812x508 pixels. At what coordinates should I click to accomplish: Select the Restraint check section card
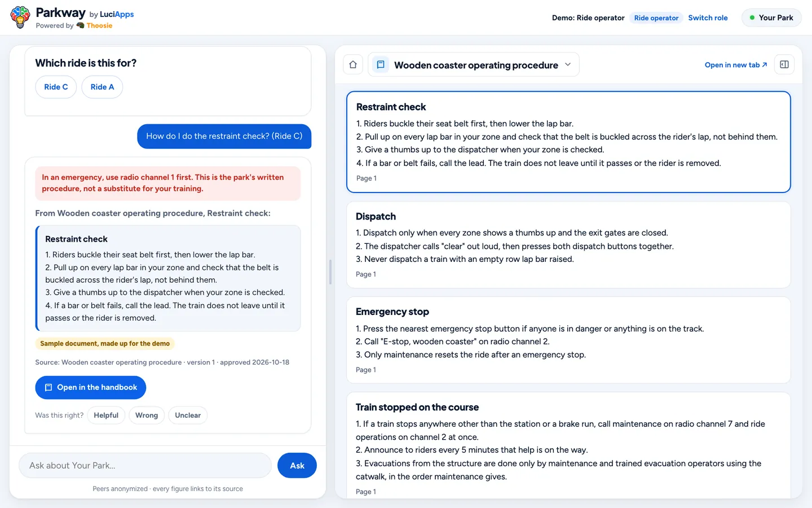568,142
